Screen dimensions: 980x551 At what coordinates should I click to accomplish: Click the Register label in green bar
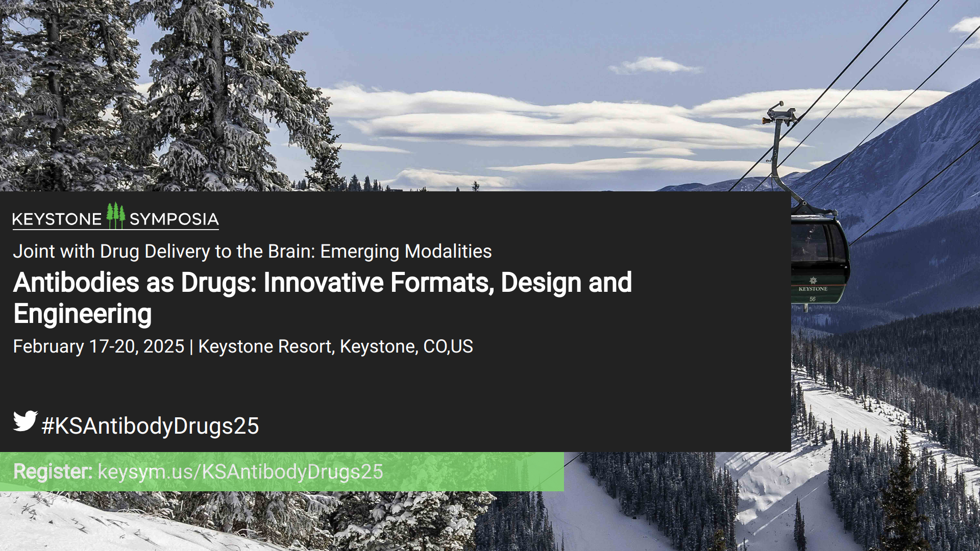(x=53, y=471)
